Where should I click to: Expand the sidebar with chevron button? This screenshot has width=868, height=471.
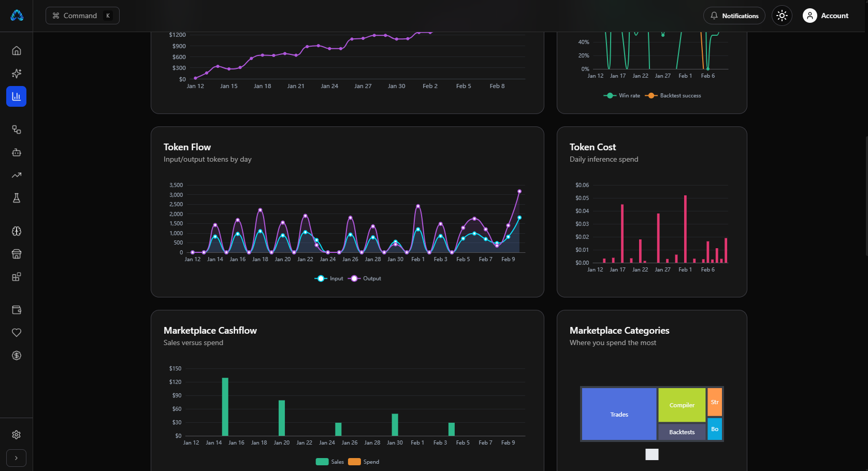(x=17, y=458)
